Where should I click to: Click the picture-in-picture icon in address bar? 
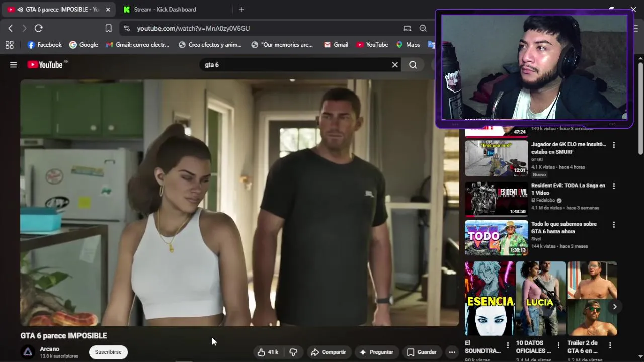coord(407,28)
